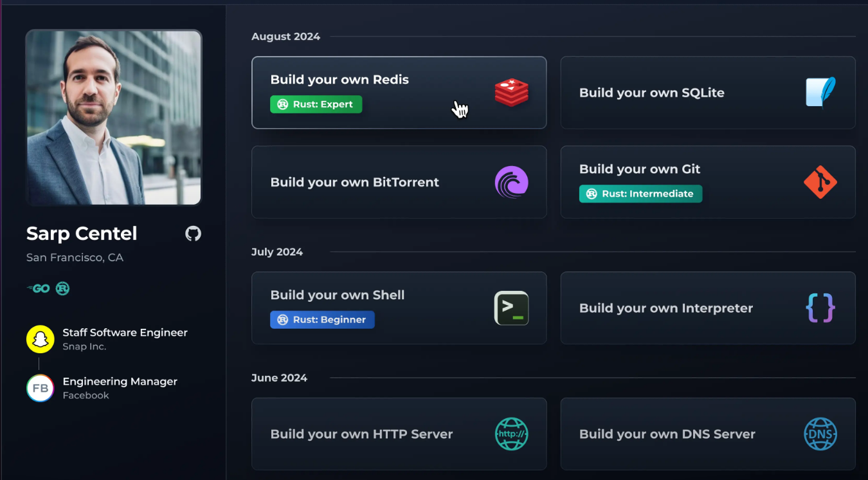Click the Go language icon
The image size is (868, 480).
pos(39,289)
